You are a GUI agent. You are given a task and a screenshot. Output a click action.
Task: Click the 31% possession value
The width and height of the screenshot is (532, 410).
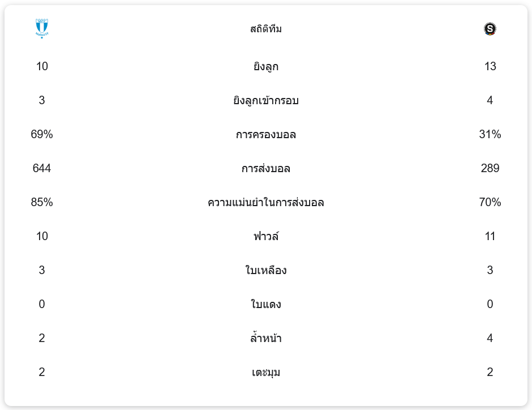coord(490,134)
